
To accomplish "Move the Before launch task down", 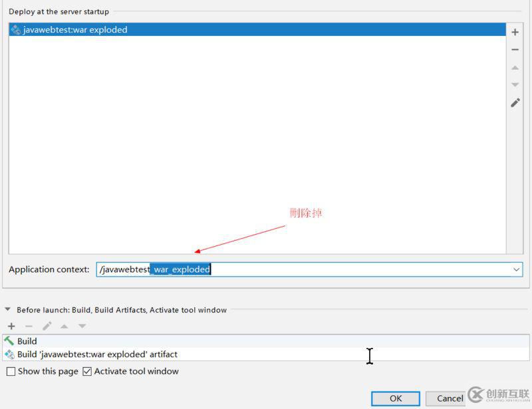I will click(82, 326).
